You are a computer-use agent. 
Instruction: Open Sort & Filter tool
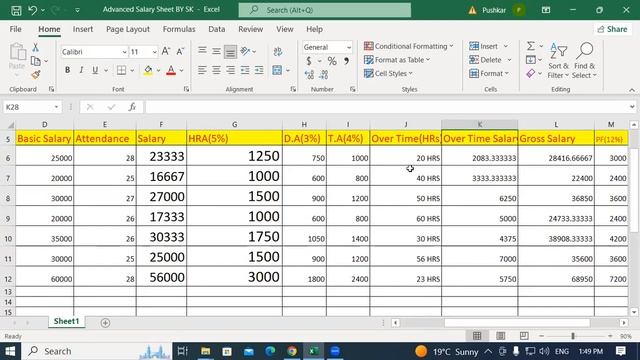coord(558,60)
